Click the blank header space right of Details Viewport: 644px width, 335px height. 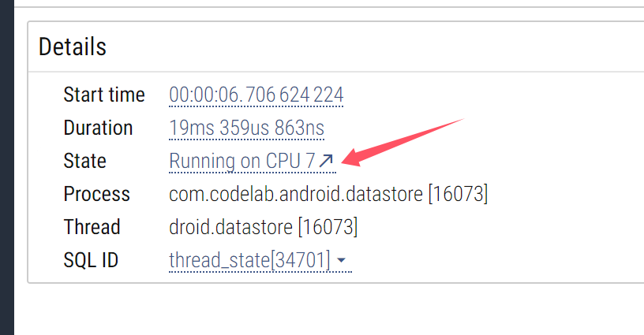tap(369, 47)
